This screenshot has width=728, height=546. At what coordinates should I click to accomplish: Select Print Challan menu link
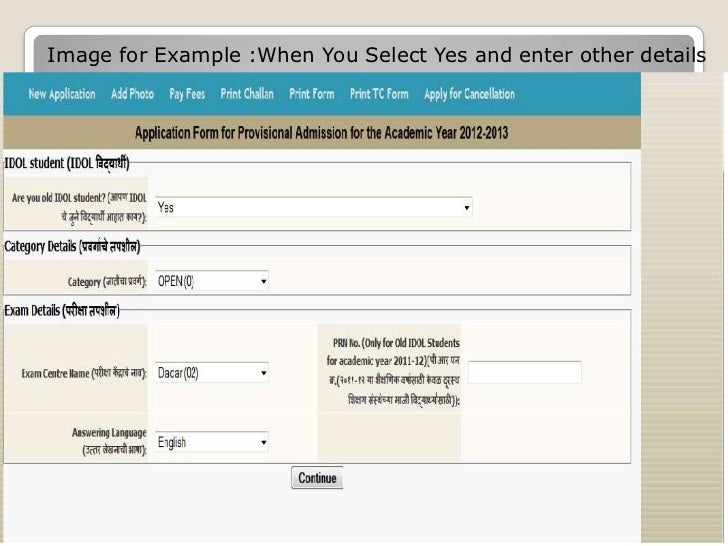click(x=246, y=94)
